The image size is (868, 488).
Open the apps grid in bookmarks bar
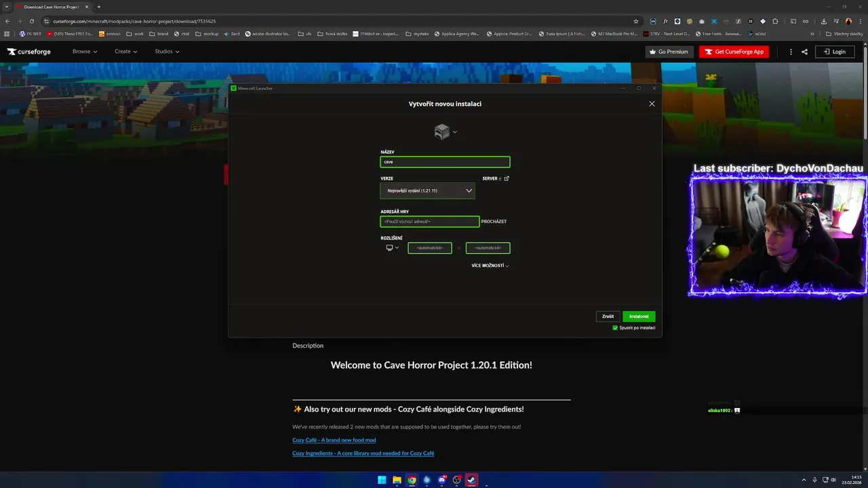tap(7, 33)
